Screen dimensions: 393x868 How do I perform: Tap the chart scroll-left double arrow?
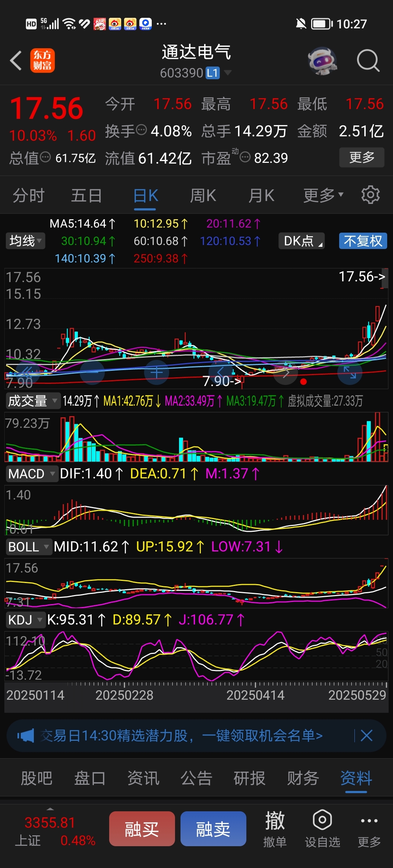(27, 372)
